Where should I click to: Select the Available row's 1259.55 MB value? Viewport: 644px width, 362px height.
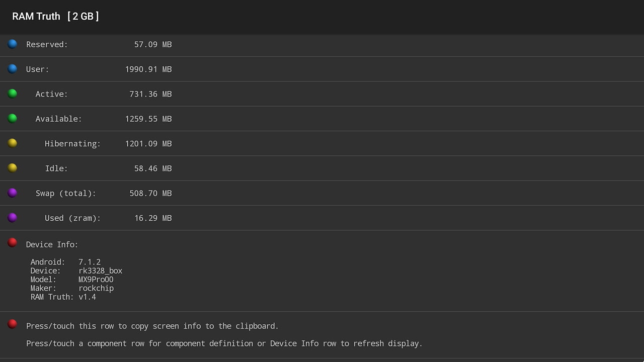[148, 119]
